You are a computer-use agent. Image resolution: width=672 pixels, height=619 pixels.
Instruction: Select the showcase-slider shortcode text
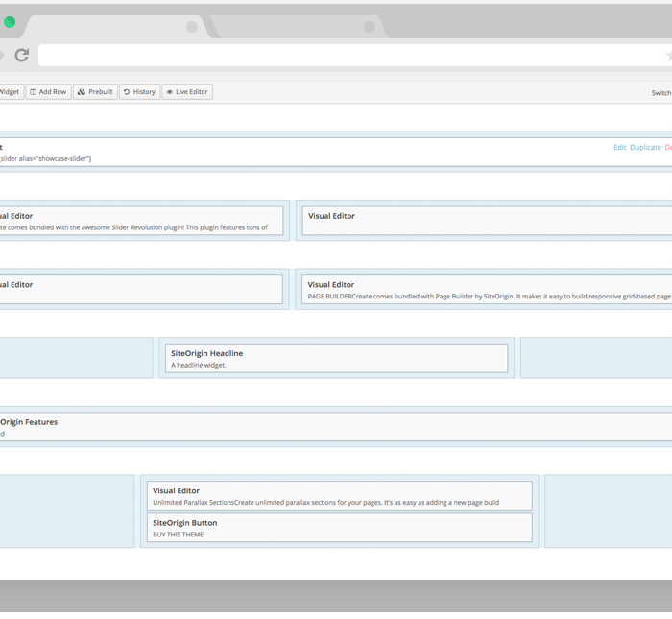tap(45, 159)
